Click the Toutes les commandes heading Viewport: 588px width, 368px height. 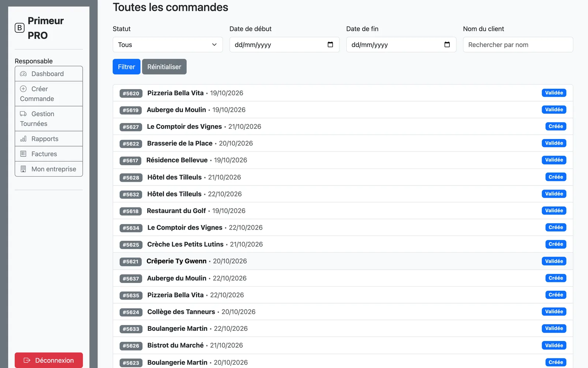pyautogui.click(x=171, y=7)
